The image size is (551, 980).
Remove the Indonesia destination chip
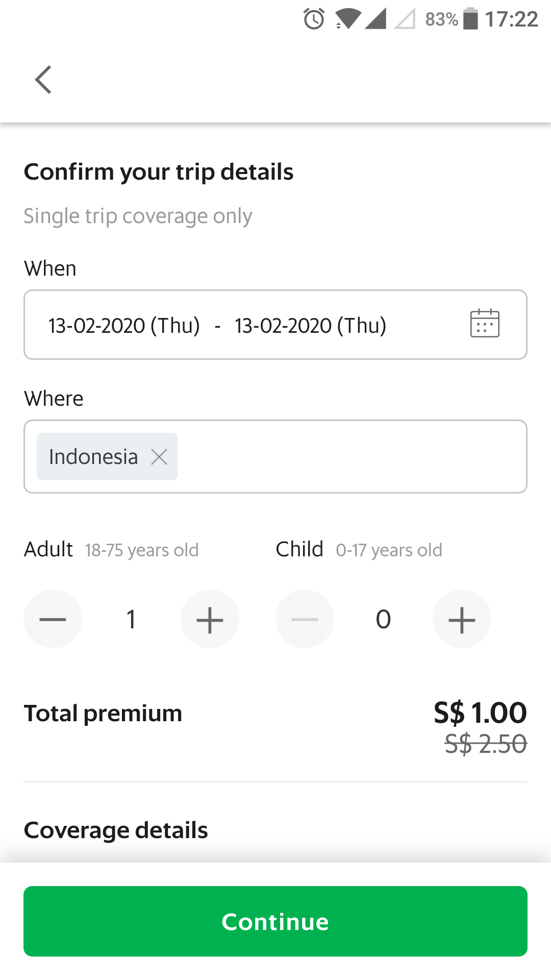click(x=159, y=457)
